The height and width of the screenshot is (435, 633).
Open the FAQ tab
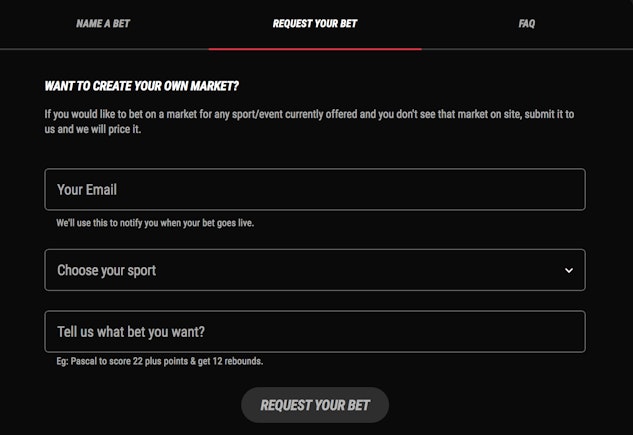pos(527,24)
